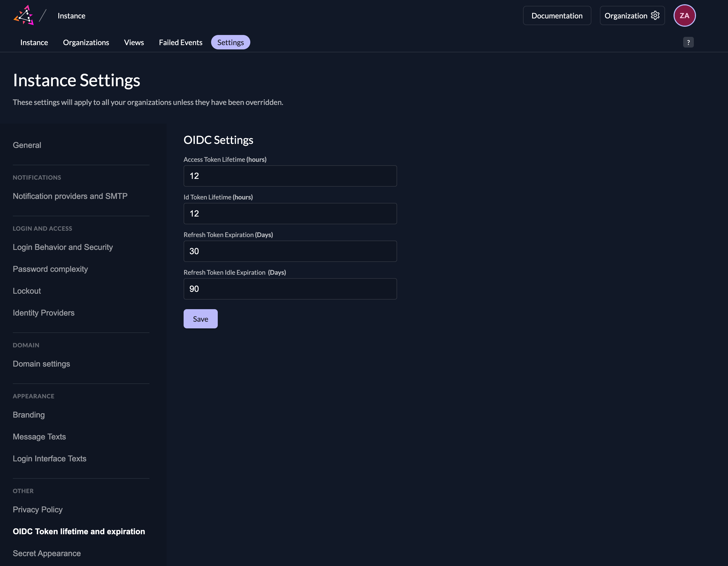
Task: Open the Documentation link
Action: tap(557, 16)
